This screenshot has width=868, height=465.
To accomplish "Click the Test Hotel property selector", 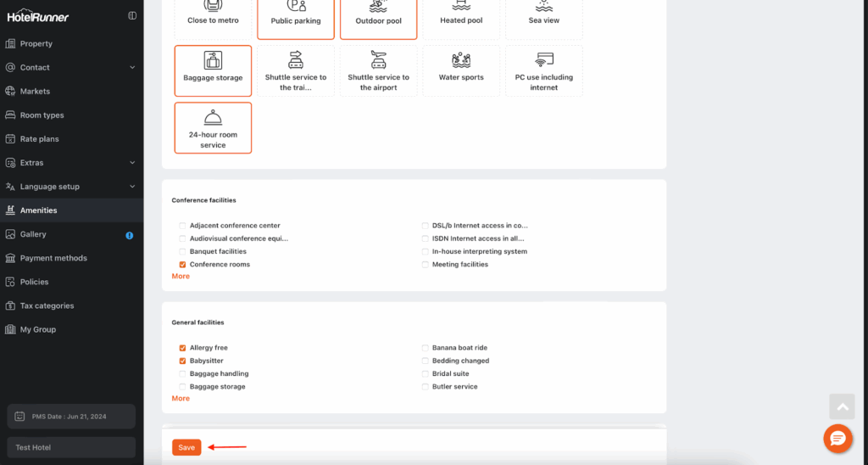I will click(x=71, y=447).
